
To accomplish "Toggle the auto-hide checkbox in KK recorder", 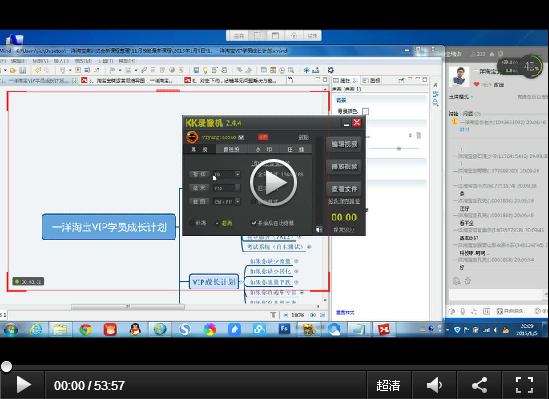I will click(x=254, y=223).
